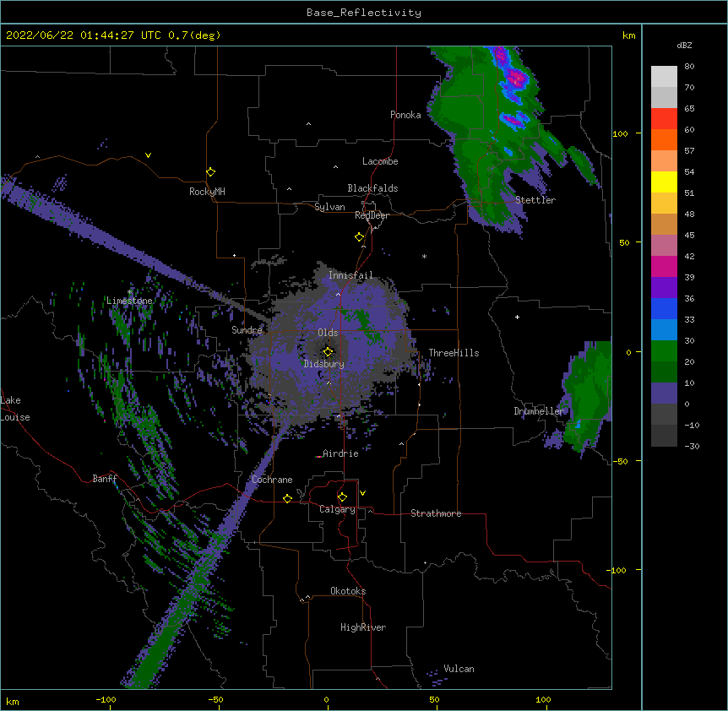Screen dimensions: 728x711
Task: Click the white asterisk marker east of Innisfail
Action: click(424, 257)
